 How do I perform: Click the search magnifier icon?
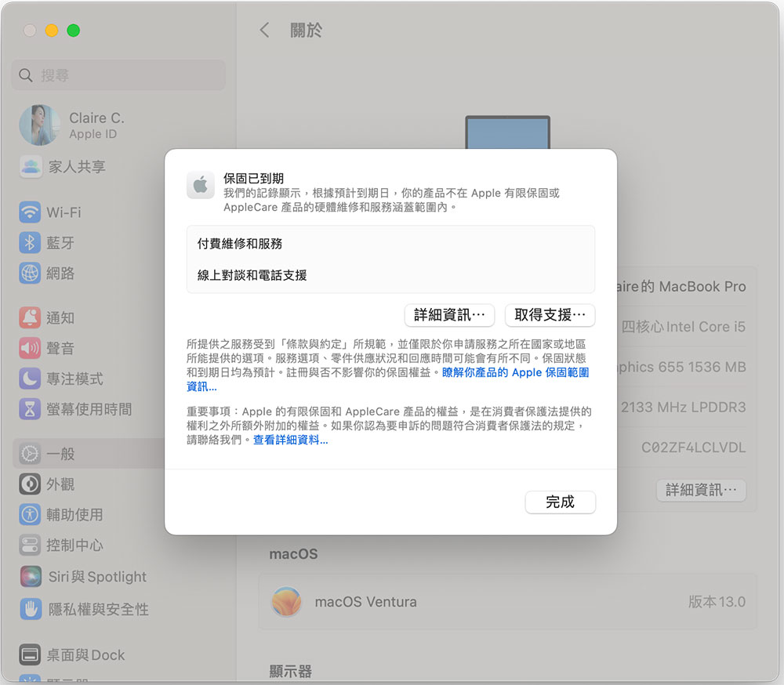(x=26, y=75)
